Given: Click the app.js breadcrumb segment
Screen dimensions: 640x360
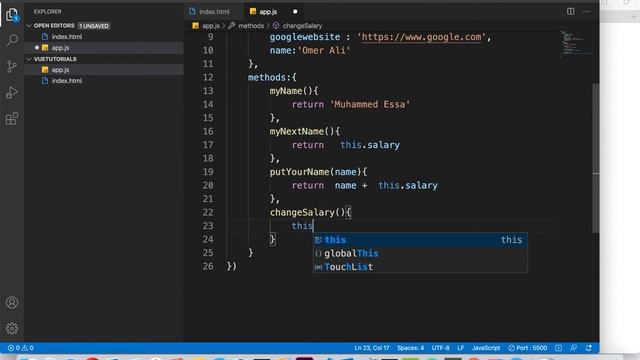Looking at the screenshot, I should click(206, 26).
